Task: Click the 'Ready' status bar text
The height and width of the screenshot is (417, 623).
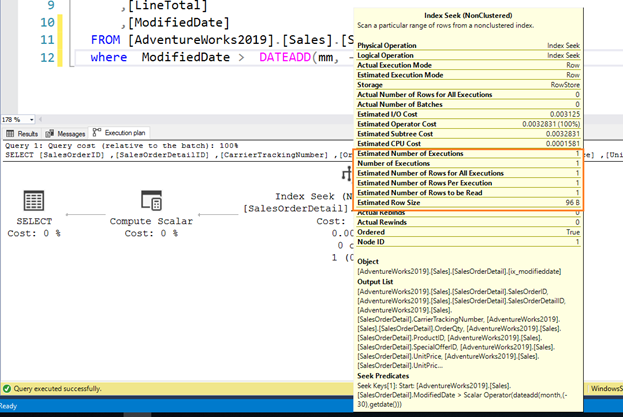Action: click(x=8, y=406)
